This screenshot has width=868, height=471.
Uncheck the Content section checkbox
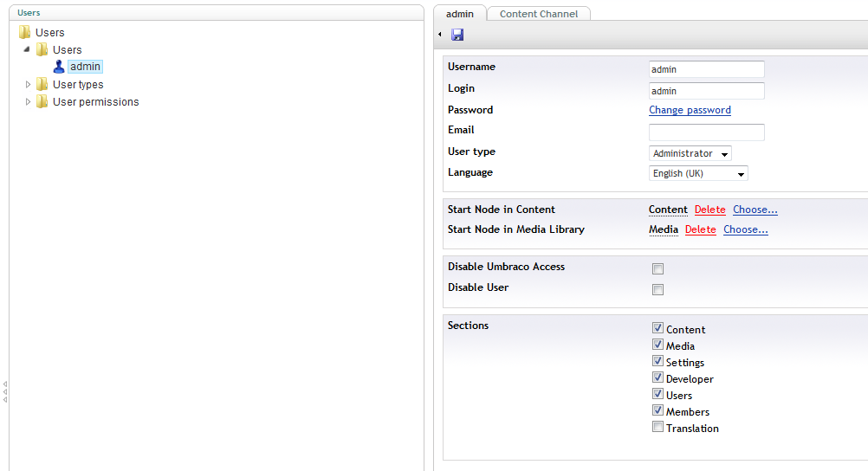657,327
